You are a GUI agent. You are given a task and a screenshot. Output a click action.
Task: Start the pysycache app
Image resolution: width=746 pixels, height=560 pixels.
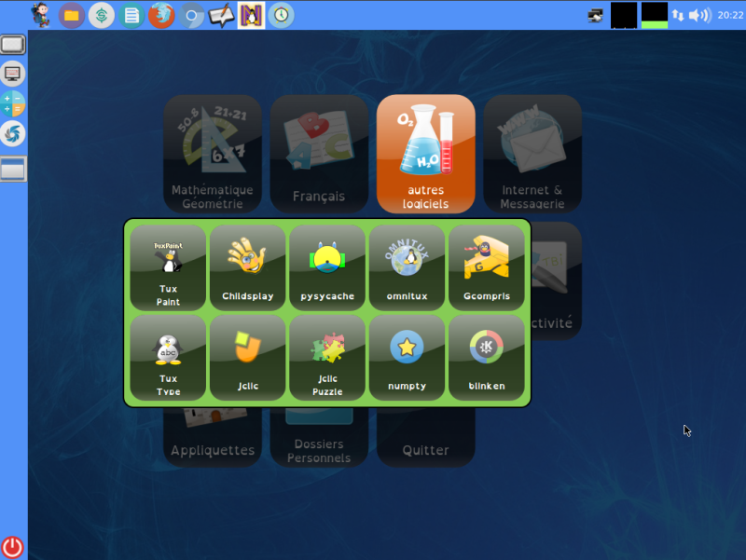[x=327, y=267]
